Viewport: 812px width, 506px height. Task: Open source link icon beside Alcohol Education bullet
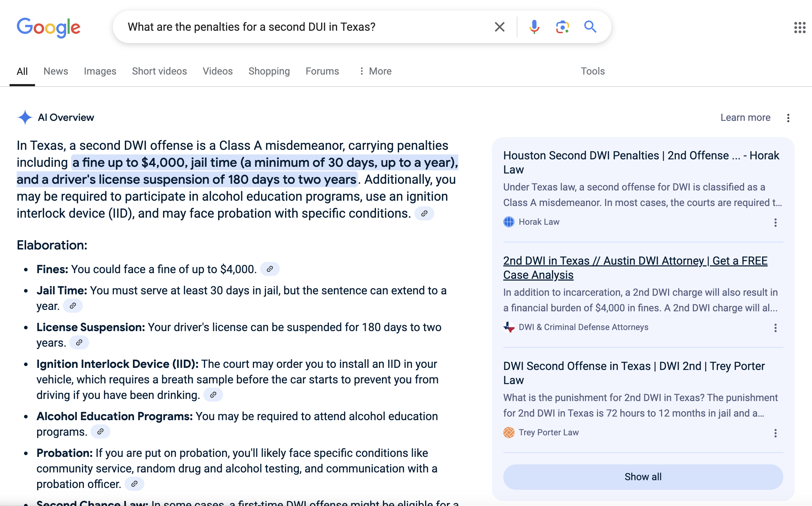point(100,432)
